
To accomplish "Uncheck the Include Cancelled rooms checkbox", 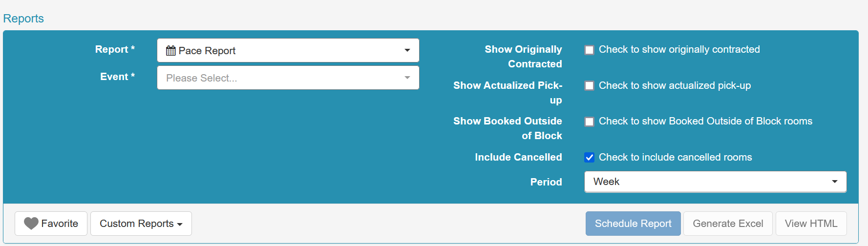I will point(590,157).
